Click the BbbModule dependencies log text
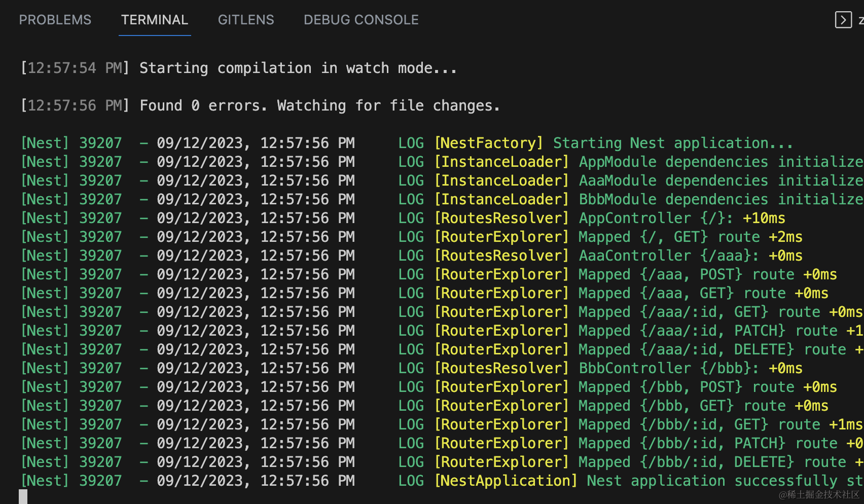The height and width of the screenshot is (504, 864). click(720, 199)
